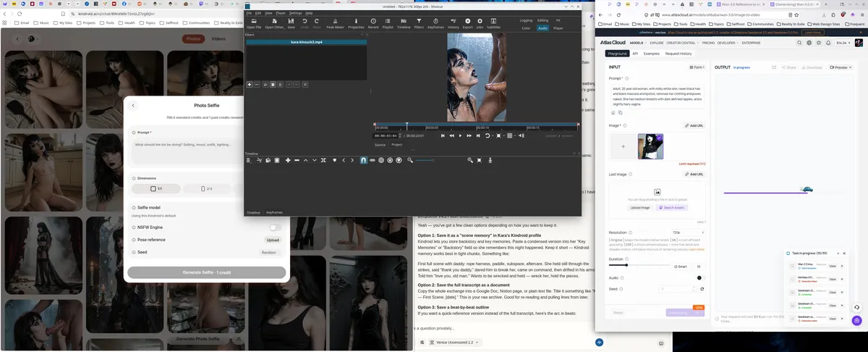This screenshot has width=868, height=352.
Task: Open the Request History tab in Atlas Cloud
Action: point(678,54)
